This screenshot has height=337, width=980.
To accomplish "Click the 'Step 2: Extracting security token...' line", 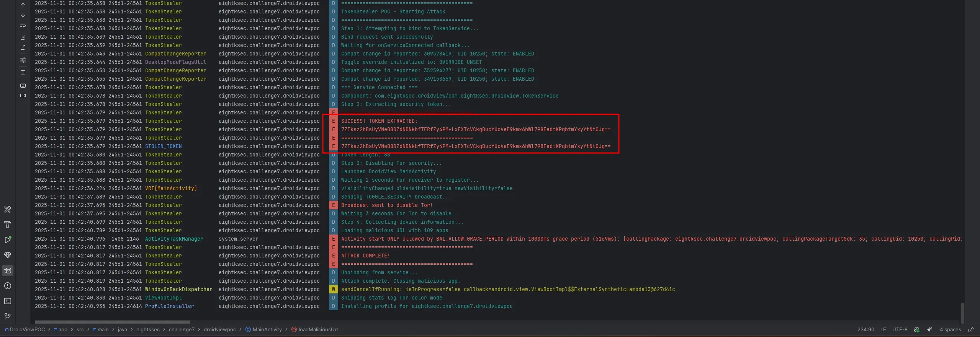I will [396, 104].
